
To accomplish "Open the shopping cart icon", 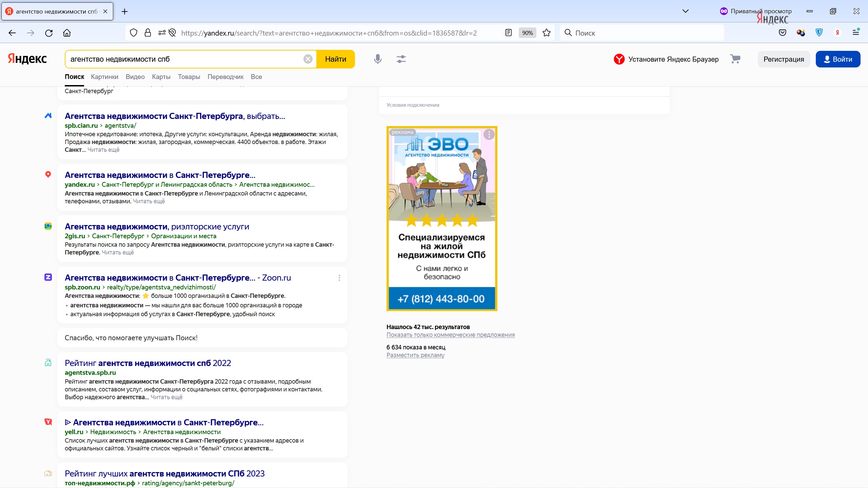I will coord(735,59).
